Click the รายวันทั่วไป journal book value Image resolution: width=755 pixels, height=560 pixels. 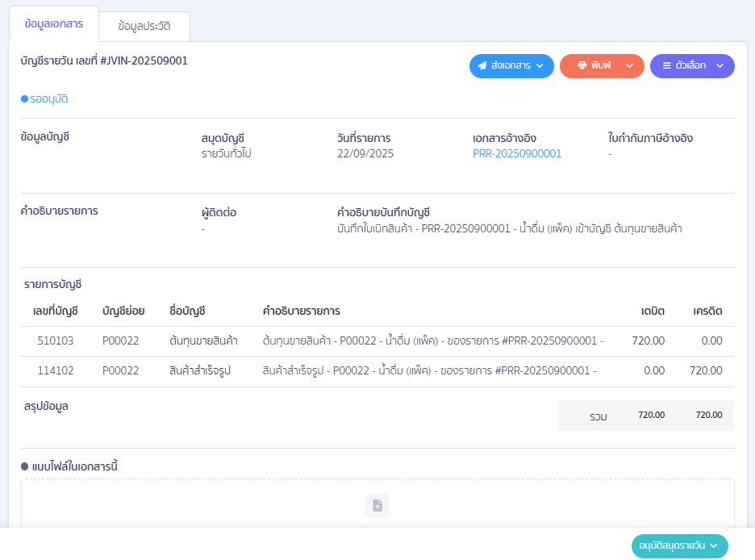(227, 153)
